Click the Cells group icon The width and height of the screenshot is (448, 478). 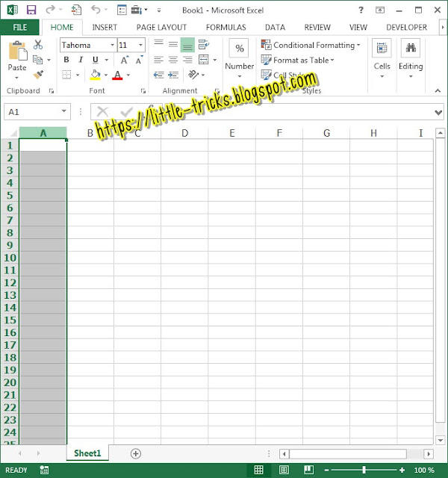(382, 48)
